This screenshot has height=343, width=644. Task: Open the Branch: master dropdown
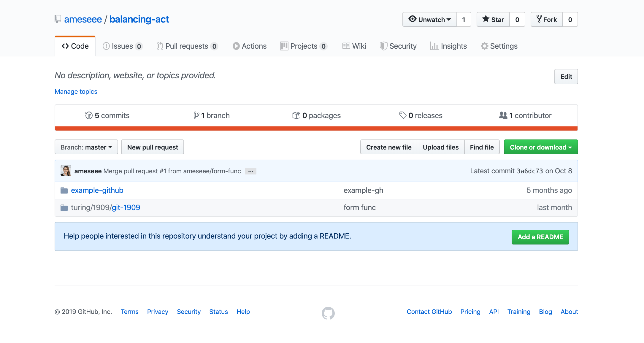(x=86, y=147)
